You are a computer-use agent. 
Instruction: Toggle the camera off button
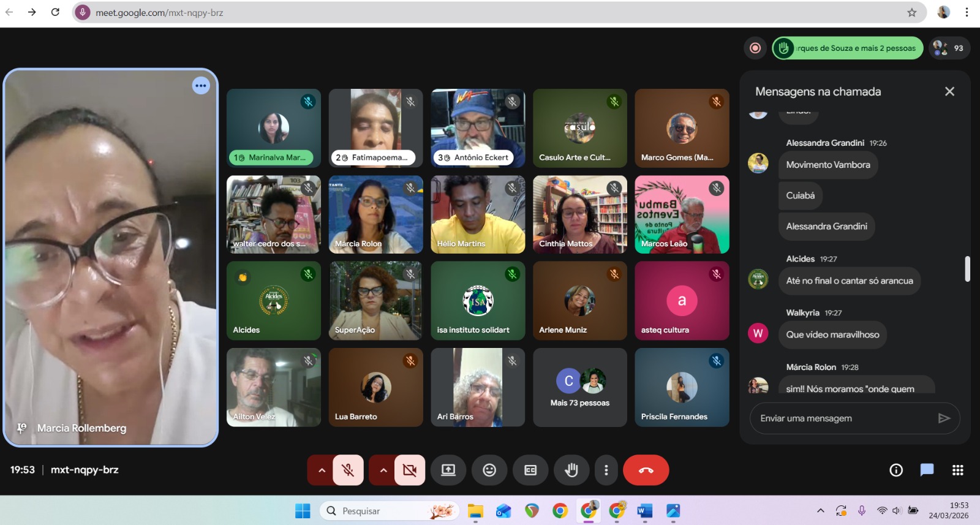[410, 470]
